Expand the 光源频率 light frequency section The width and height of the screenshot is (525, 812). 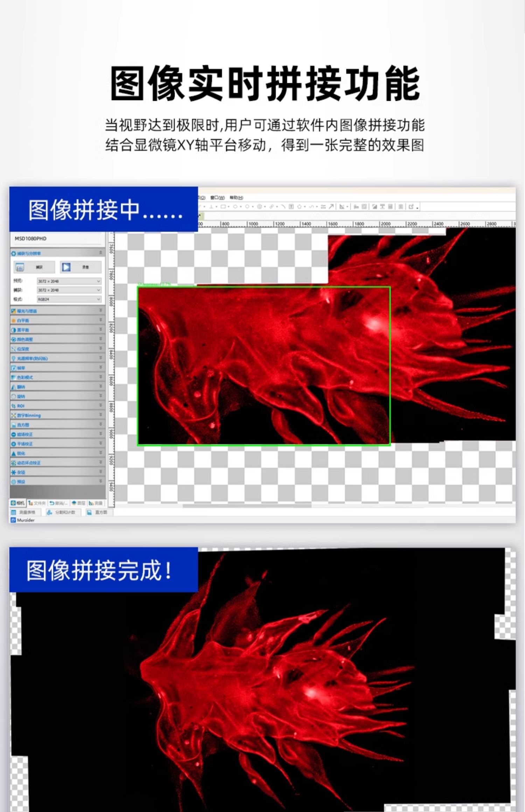point(57,358)
